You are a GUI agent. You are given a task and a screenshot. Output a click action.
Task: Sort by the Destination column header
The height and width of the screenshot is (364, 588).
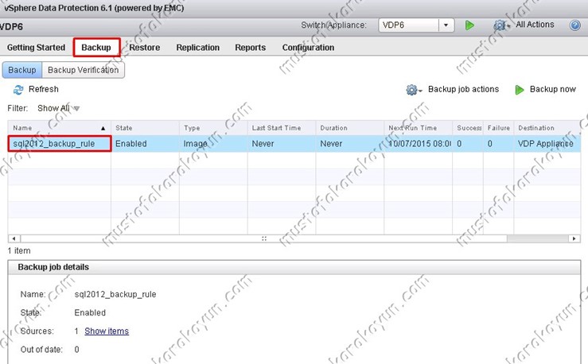point(547,128)
